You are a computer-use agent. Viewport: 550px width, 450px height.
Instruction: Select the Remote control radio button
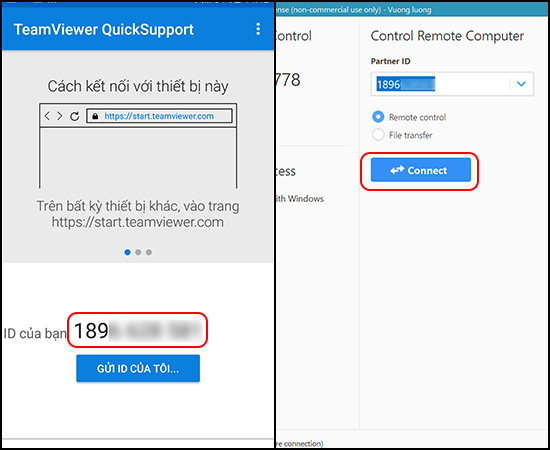(378, 117)
